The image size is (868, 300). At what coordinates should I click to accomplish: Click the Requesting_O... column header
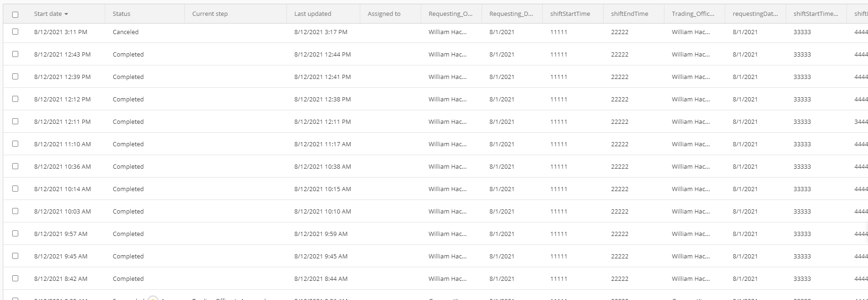(451, 14)
